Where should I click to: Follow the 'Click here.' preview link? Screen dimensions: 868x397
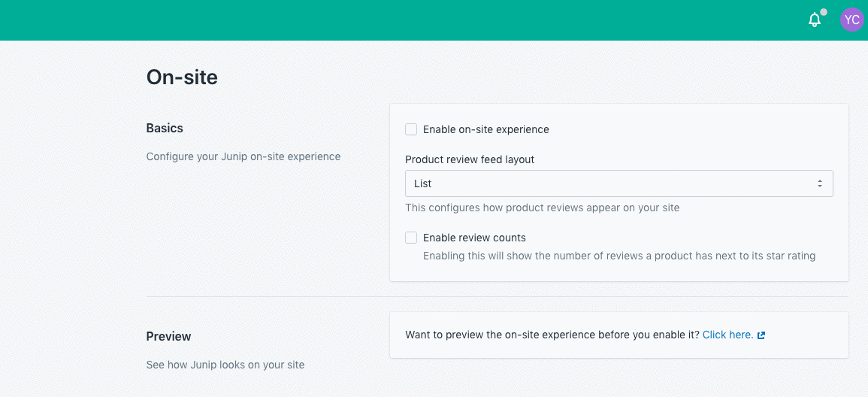pyautogui.click(x=727, y=335)
